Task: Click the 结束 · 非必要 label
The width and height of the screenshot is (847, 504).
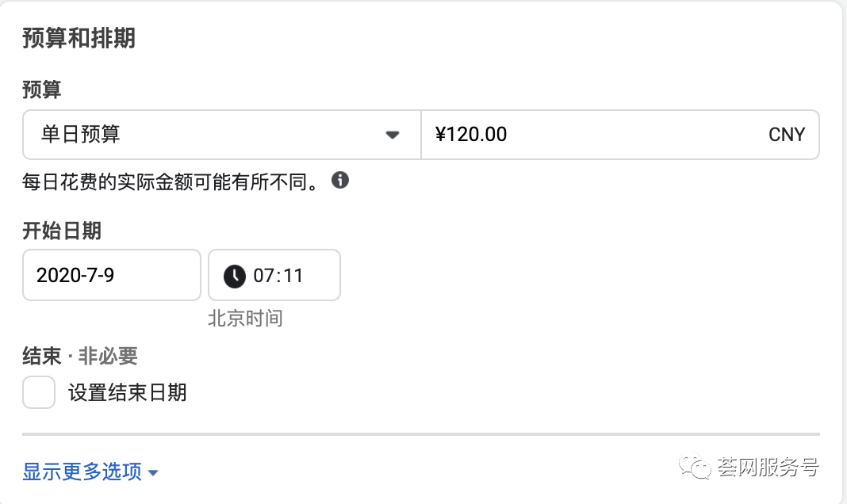Action: [x=80, y=357]
